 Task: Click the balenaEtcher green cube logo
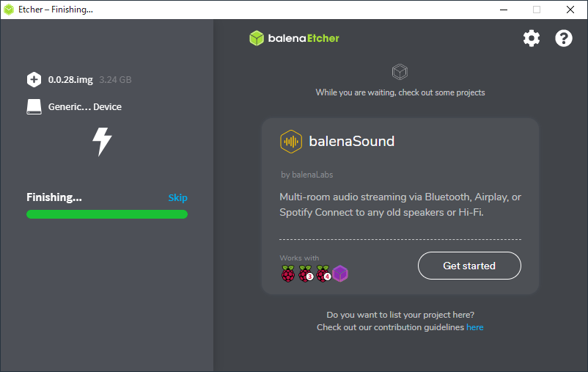(x=257, y=38)
